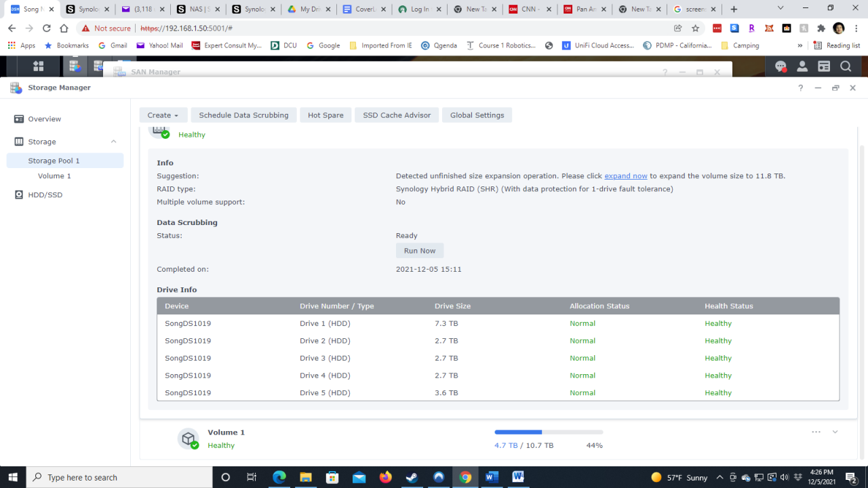This screenshot has height=488, width=868.
Task: Go to Chrome home page icon
Action: pyautogui.click(x=64, y=28)
